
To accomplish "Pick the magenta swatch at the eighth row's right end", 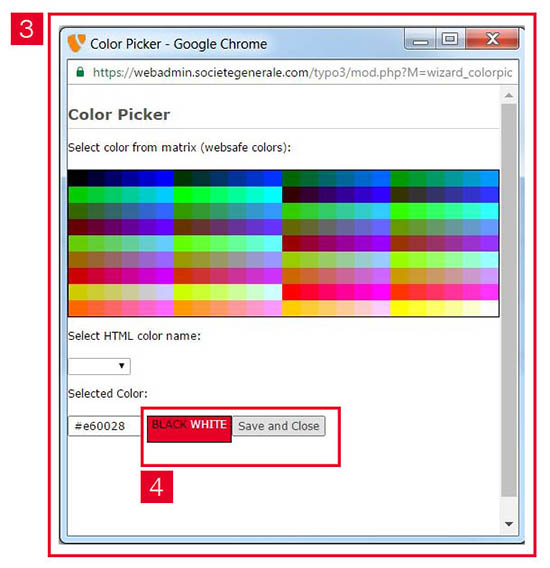I will coord(489,292).
